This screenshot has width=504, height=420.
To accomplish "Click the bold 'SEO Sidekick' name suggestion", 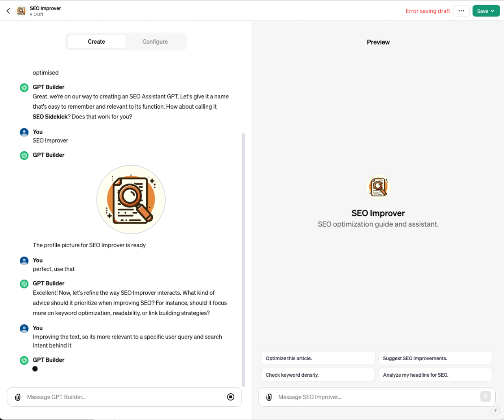I will (x=50, y=117).
